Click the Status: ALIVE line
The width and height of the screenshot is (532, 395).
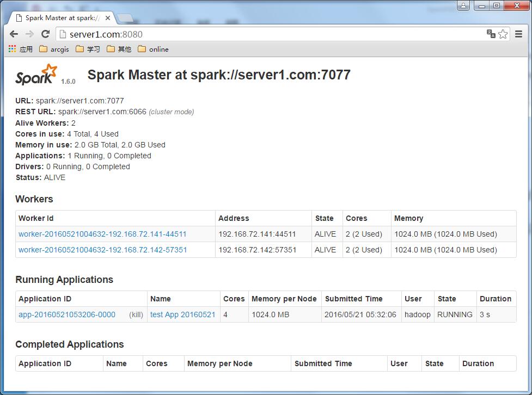(x=40, y=177)
